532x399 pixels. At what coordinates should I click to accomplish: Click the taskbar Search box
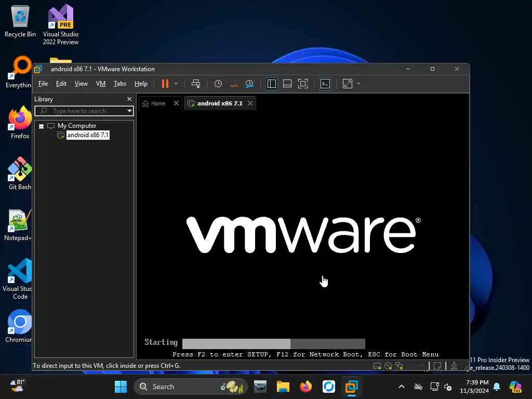pos(191,387)
